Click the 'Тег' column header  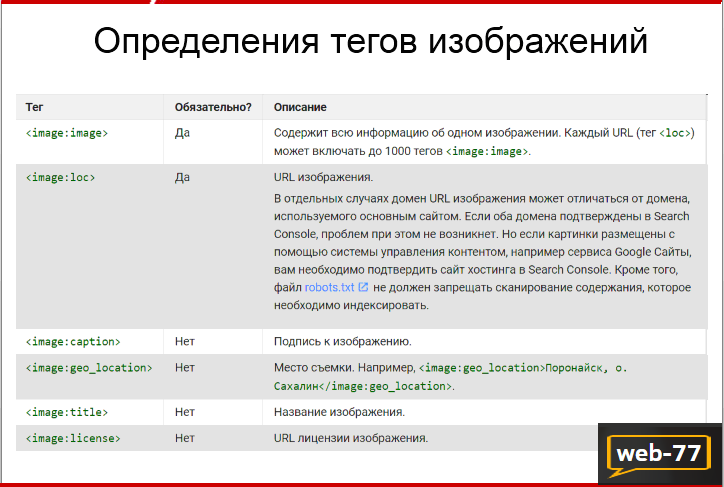35,107
